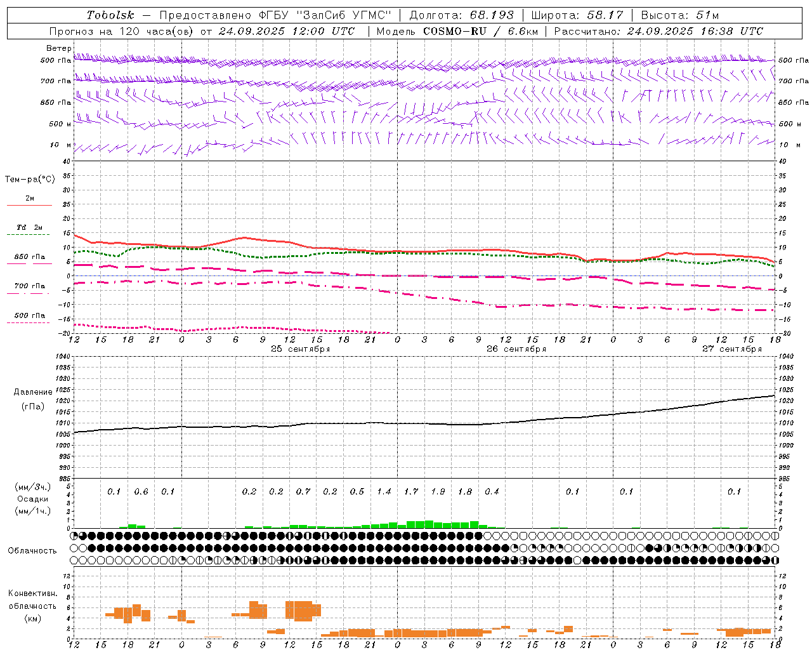This screenshot has width=812, height=650.
Task: Click the 27 сентября date label
Action: click(731, 349)
